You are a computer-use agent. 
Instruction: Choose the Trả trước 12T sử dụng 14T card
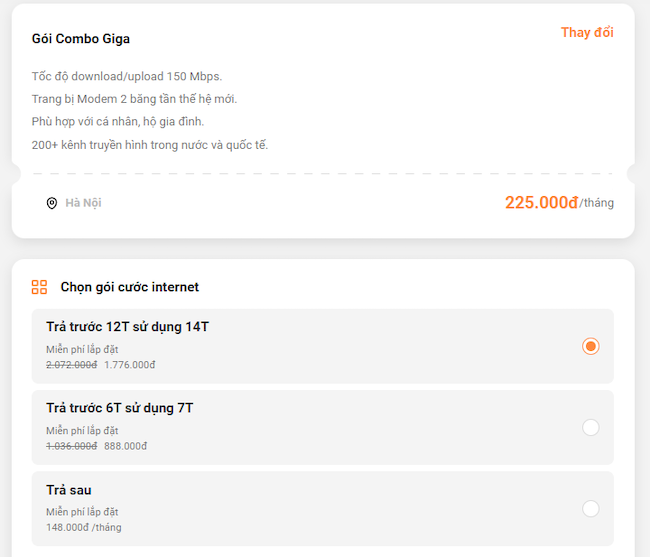pyautogui.click(x=323, y=346)
